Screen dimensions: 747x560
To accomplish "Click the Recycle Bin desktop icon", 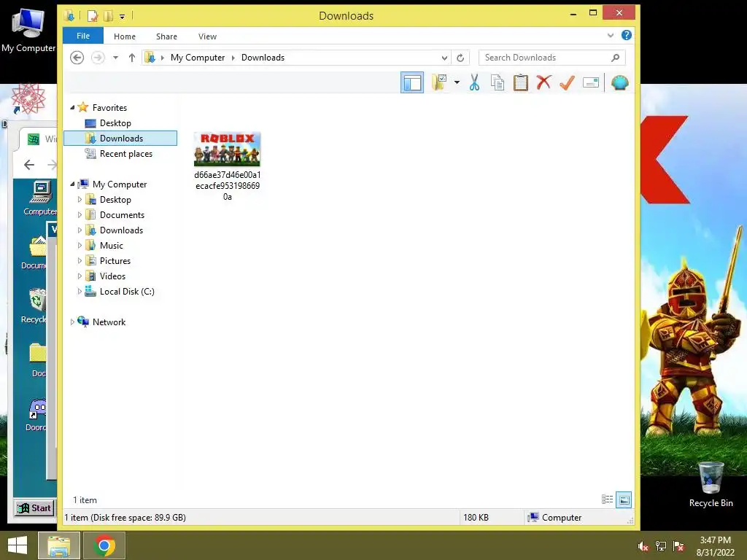I will click(711, 484).
